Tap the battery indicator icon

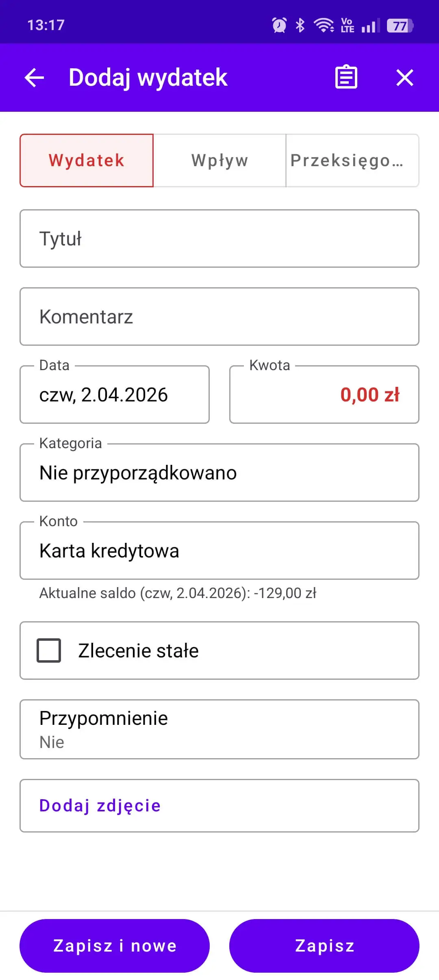[x=400, y=26]
